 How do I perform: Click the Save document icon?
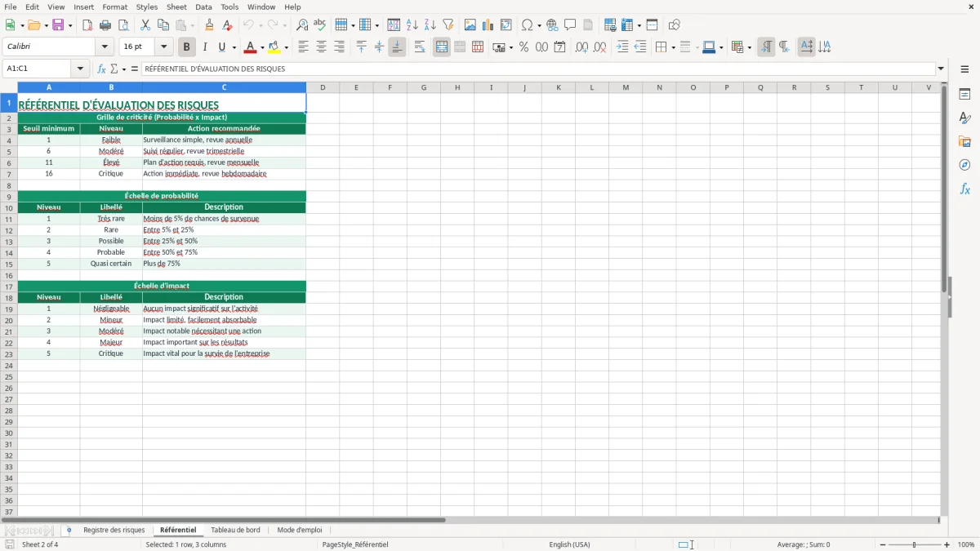(x=58, y=25)
